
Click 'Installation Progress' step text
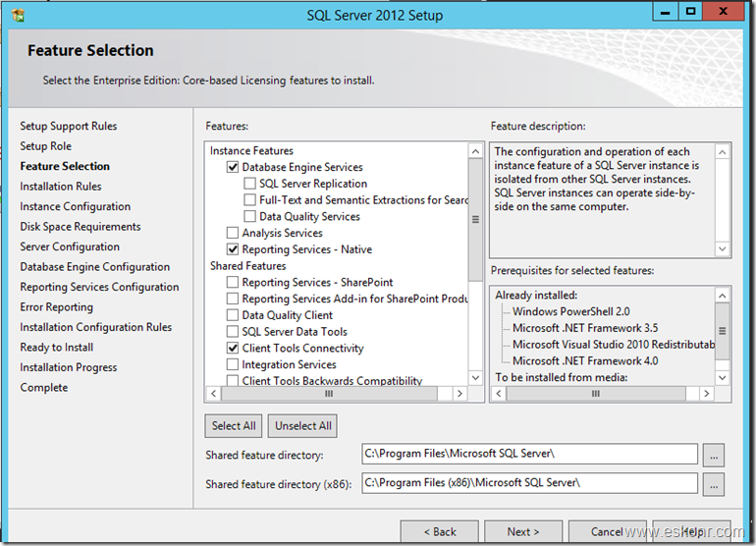tap(69, 367)
